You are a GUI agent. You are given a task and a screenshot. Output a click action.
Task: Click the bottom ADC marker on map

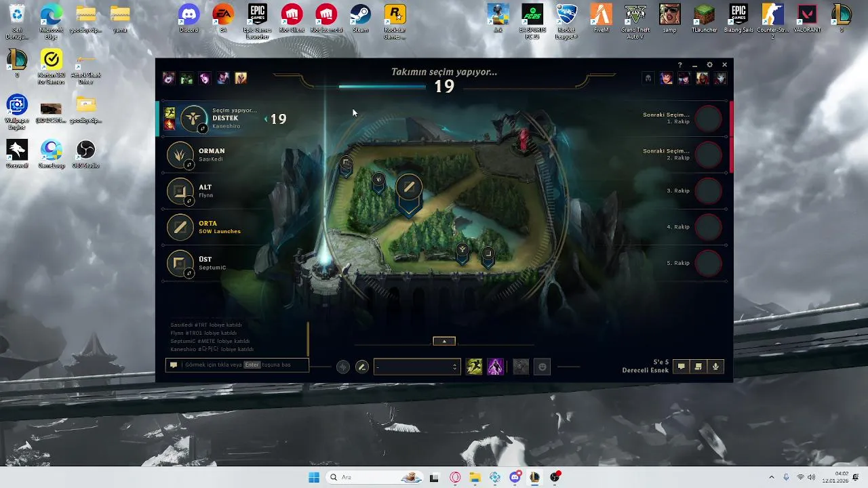(x=487, y=256)
